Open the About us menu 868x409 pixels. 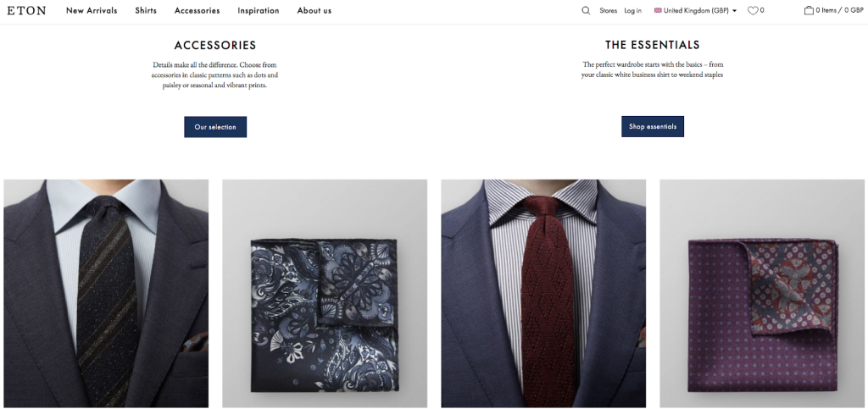click(x=314, y=10)
